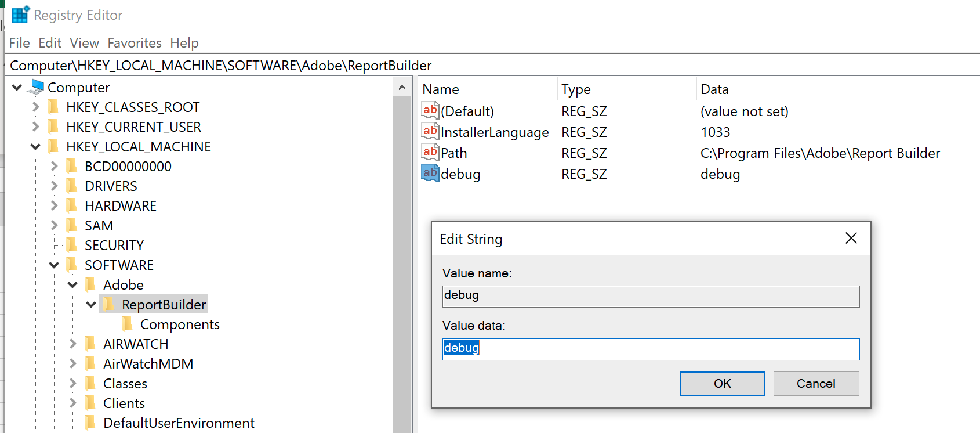Select the SECURITY key in tree
The image size is (980, 433).
pyautogui.click(x=114, y=246)
